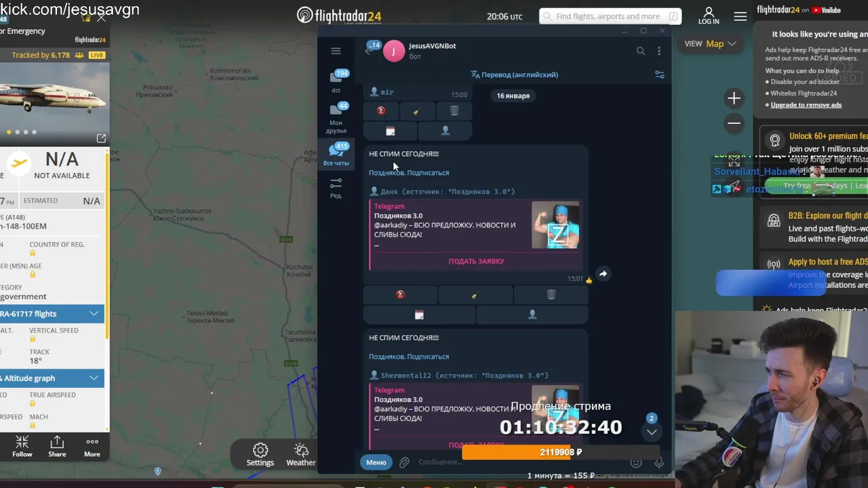Open the bot Меню button
The height and width of the screenshot is (488, 868).
point(376,462)
